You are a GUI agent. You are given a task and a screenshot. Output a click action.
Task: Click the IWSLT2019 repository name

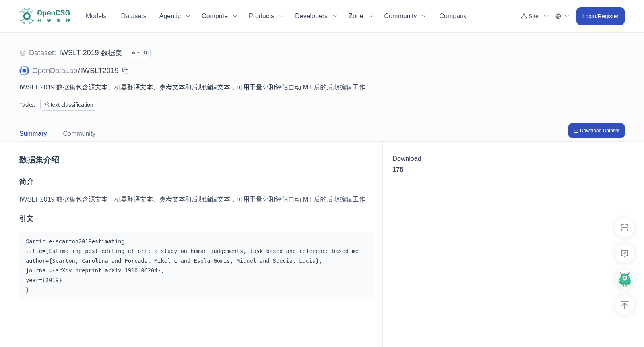[100, 71]
